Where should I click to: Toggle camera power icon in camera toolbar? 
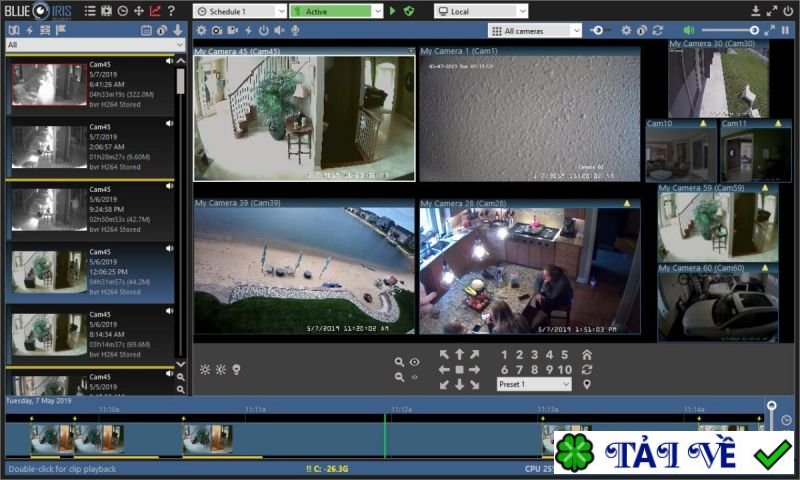point(264,30)
